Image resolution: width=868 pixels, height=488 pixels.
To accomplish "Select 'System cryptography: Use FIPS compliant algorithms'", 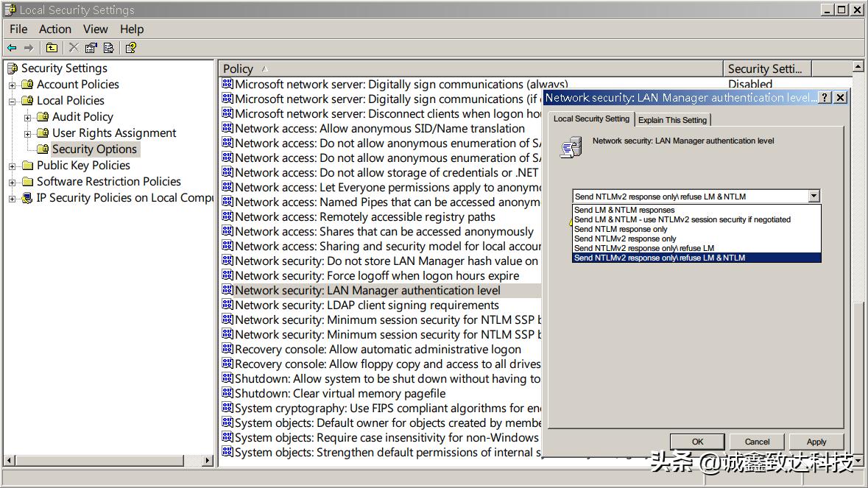I will click(387, 409).
